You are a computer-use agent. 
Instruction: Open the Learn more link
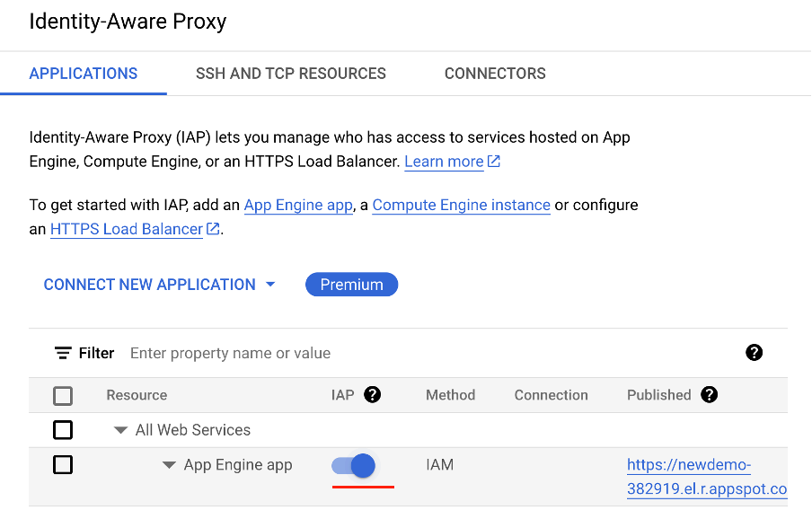(x=444, y=162)
